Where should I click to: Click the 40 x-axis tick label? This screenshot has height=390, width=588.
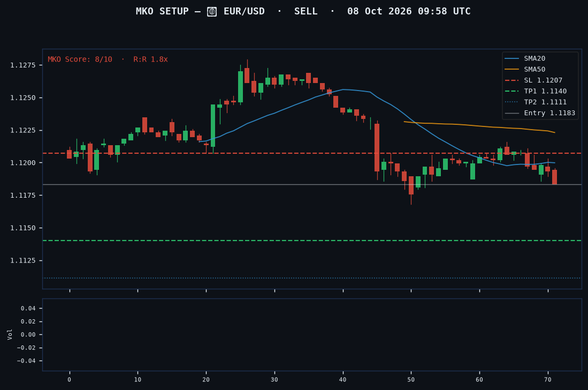click(343, 380)
